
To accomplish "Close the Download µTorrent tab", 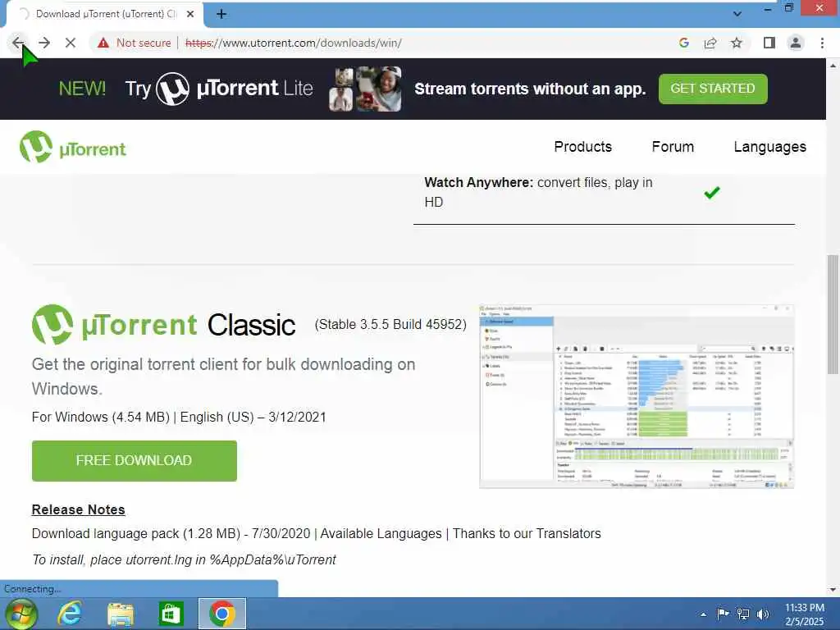I will (x=190, y=15).
